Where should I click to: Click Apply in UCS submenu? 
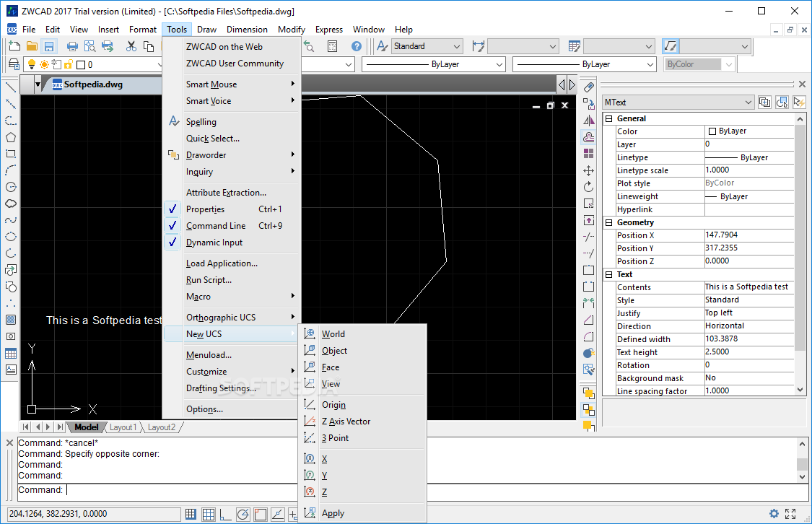(x=362, y=513)
